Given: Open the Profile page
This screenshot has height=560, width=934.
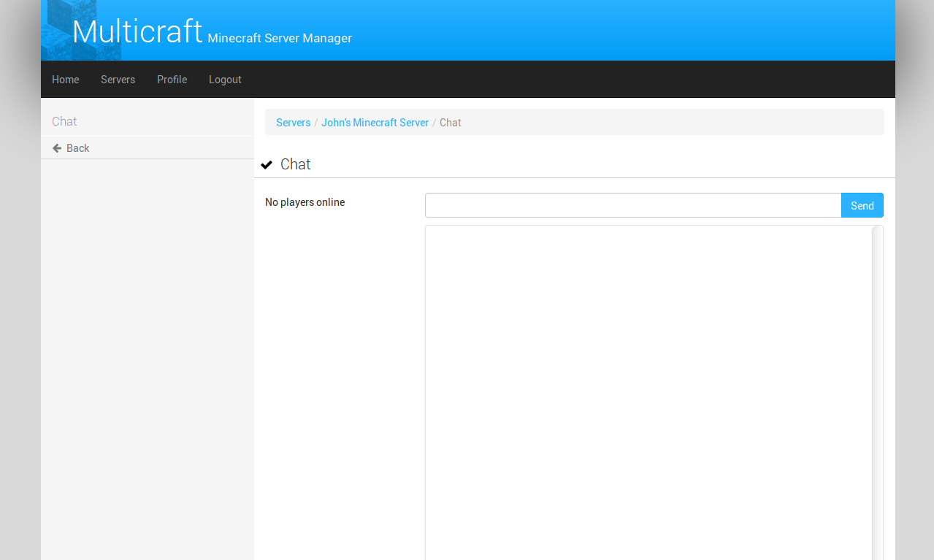Looking at the screenshot, I should tap(172, 80).
